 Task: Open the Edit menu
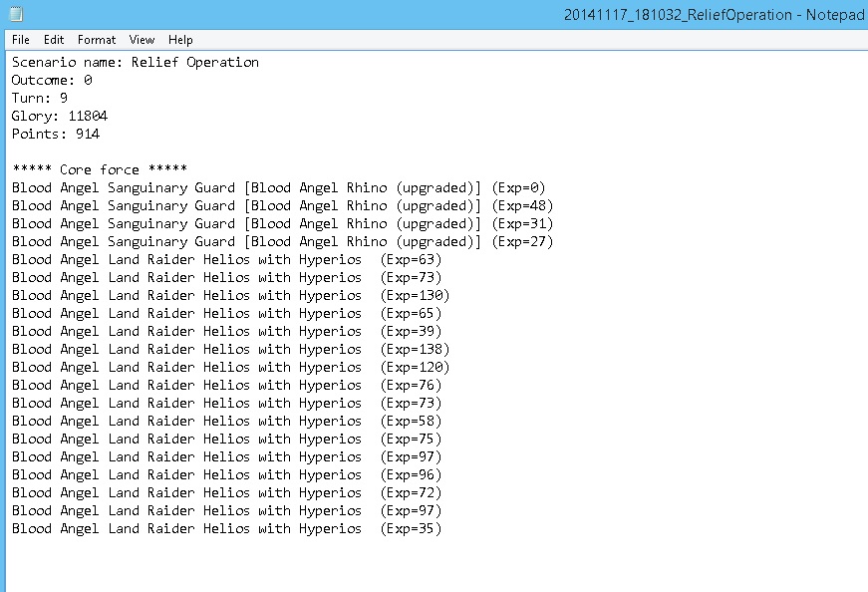54,40
